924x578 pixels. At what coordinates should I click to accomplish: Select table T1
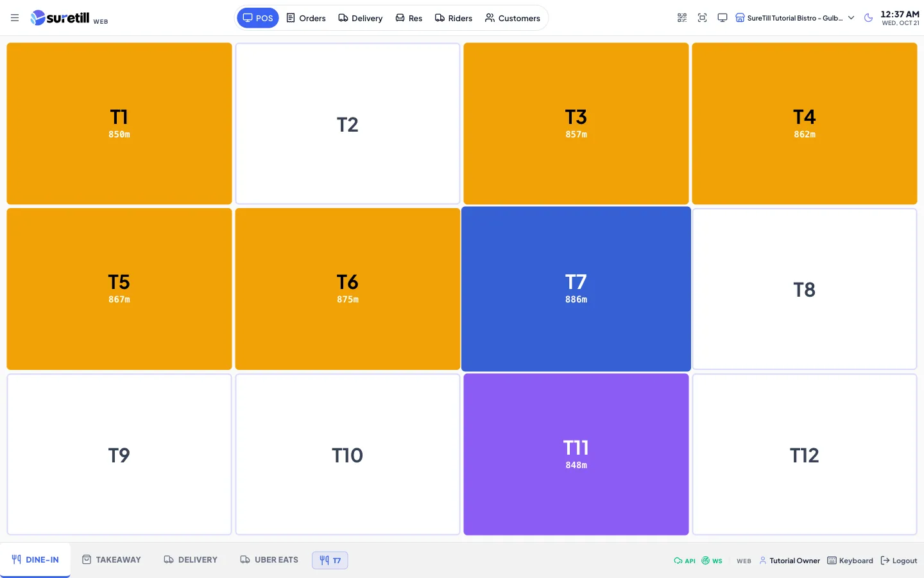click(119, 124)
